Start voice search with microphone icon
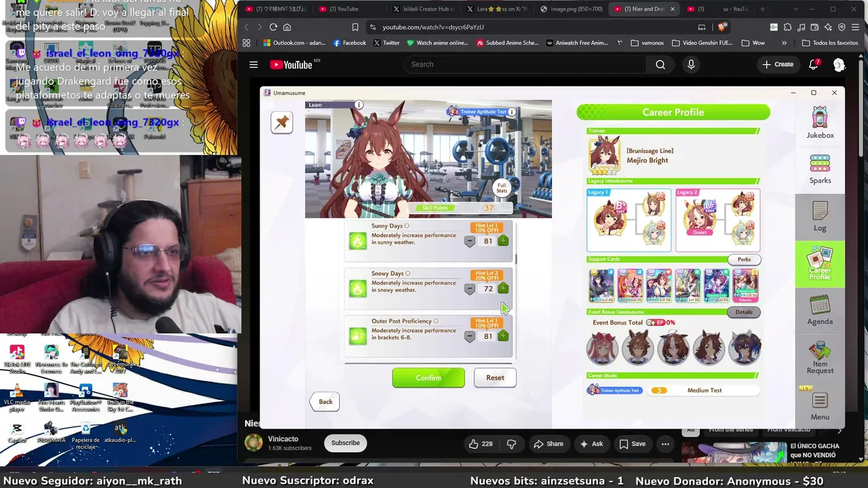Image resolution: width=868 pixels, height=488 pixels. [691, 64]
